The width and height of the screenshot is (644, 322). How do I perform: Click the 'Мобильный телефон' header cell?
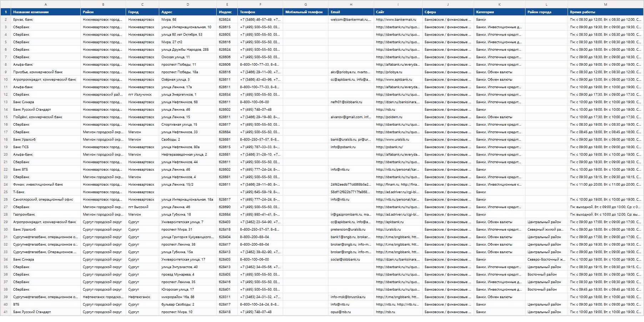tap(306, 12)
